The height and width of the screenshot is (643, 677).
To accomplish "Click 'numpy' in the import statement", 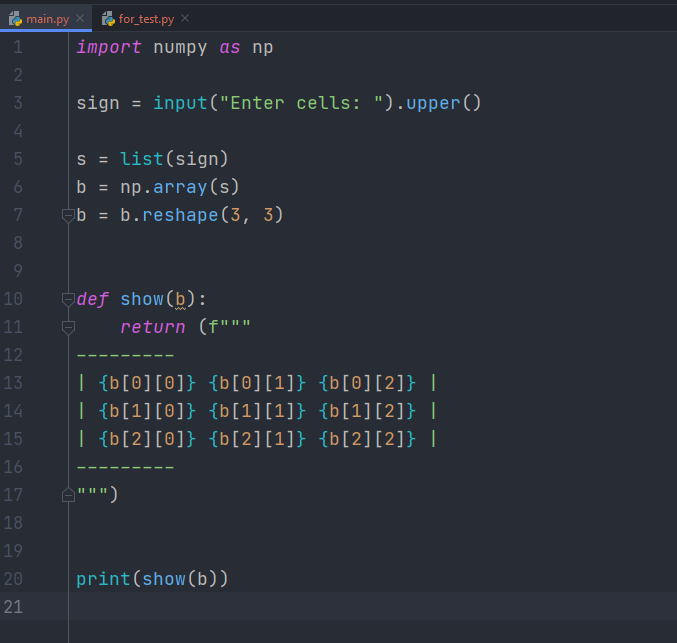I will click(x=180, y=48).
